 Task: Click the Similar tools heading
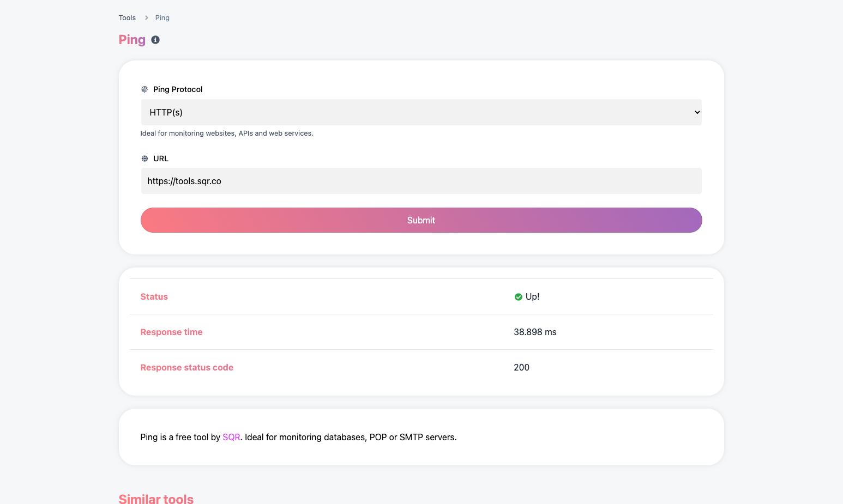click(156, 499)
